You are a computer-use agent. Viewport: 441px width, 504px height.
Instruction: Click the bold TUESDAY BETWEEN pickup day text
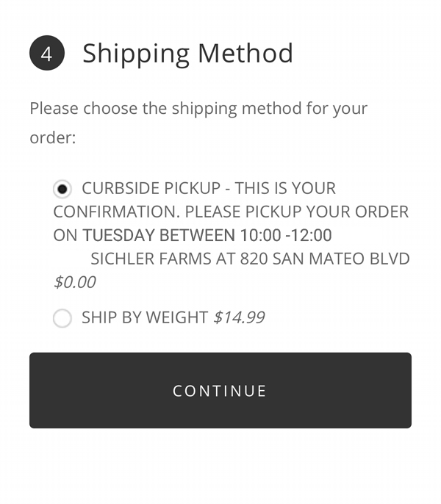point(159,236)
